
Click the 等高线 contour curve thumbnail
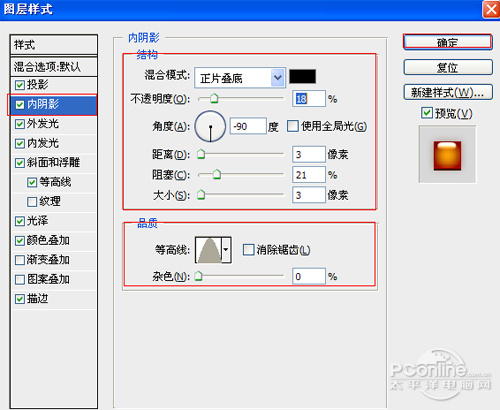(x=209, y=250)
